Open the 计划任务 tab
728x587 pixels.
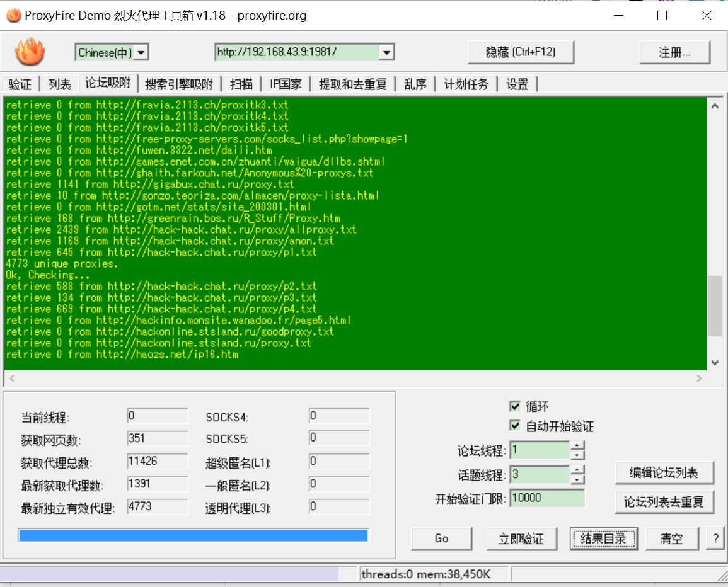pos(466,84)
